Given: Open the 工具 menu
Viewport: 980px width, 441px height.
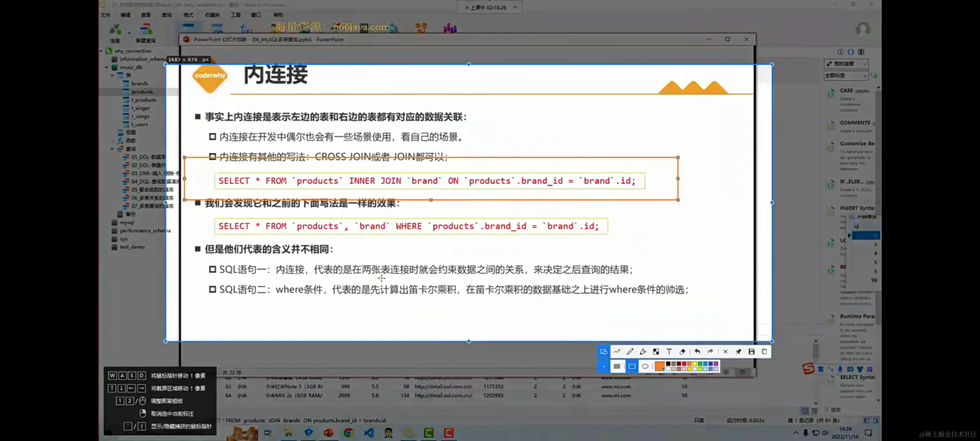Looking at the screenshot, I should coord(236,15).
